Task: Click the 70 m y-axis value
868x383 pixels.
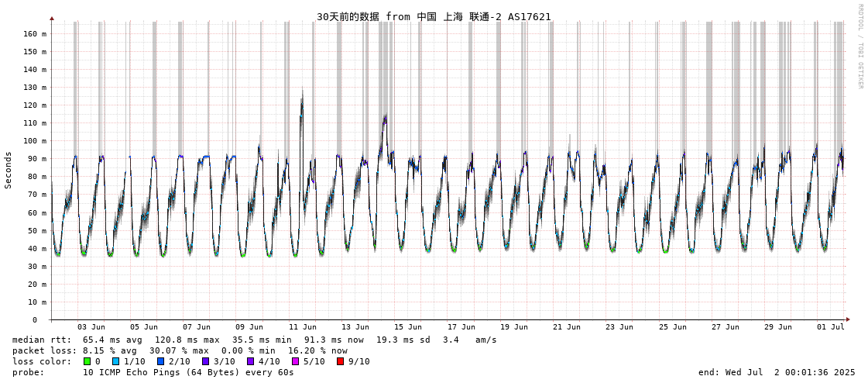Action: pyautogui.click(x=37, y=195)
